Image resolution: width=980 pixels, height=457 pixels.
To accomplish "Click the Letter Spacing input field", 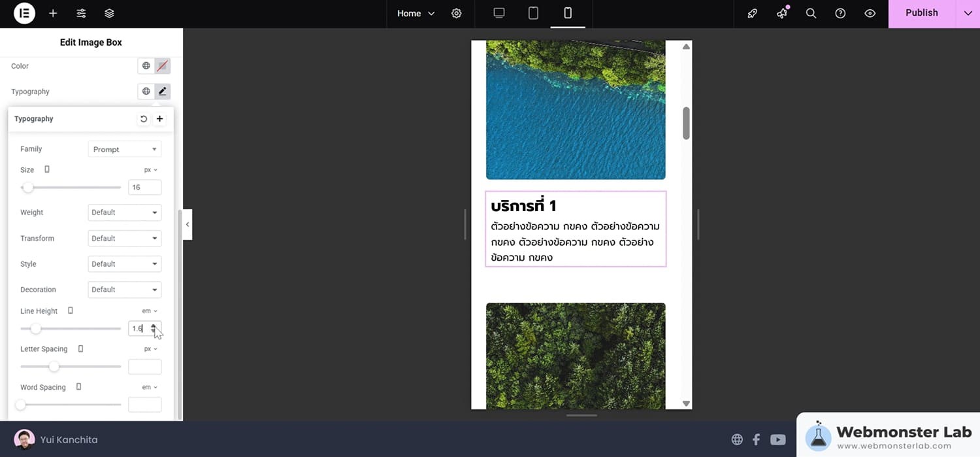I will (x=144, y=367).
